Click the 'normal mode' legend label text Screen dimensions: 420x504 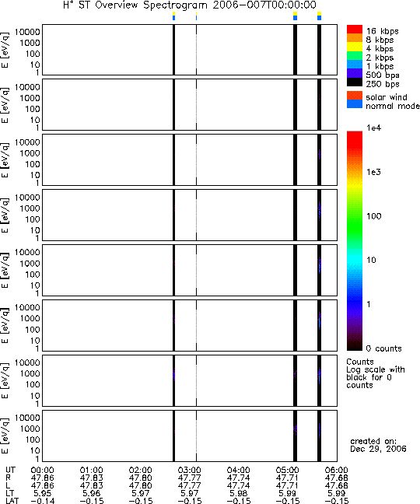pyautogui.click(x=393, y=106)
